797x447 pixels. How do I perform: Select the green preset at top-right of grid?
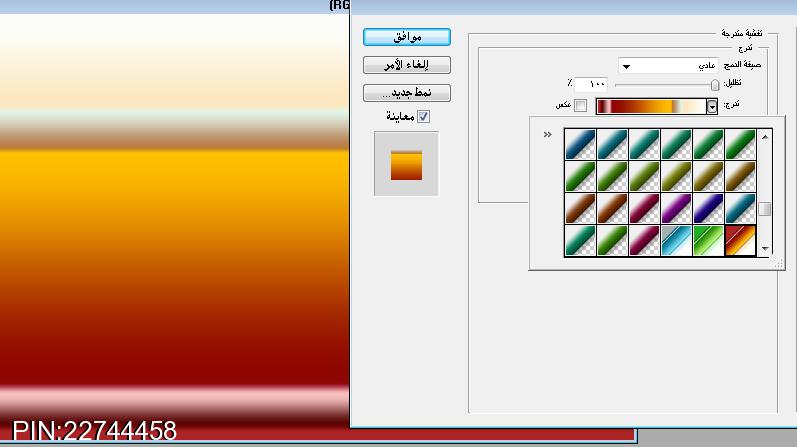click(740, 144)
